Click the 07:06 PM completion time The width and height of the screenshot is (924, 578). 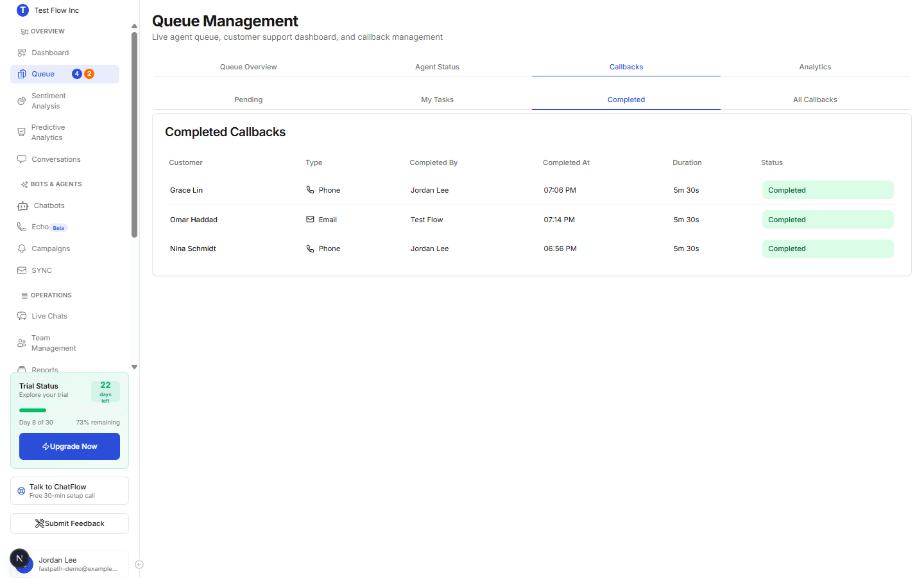click(560, 190)
